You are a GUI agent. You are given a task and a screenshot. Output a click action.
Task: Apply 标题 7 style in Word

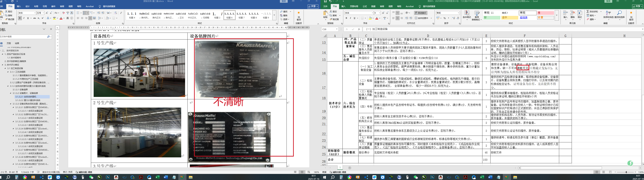click(242, 15)
